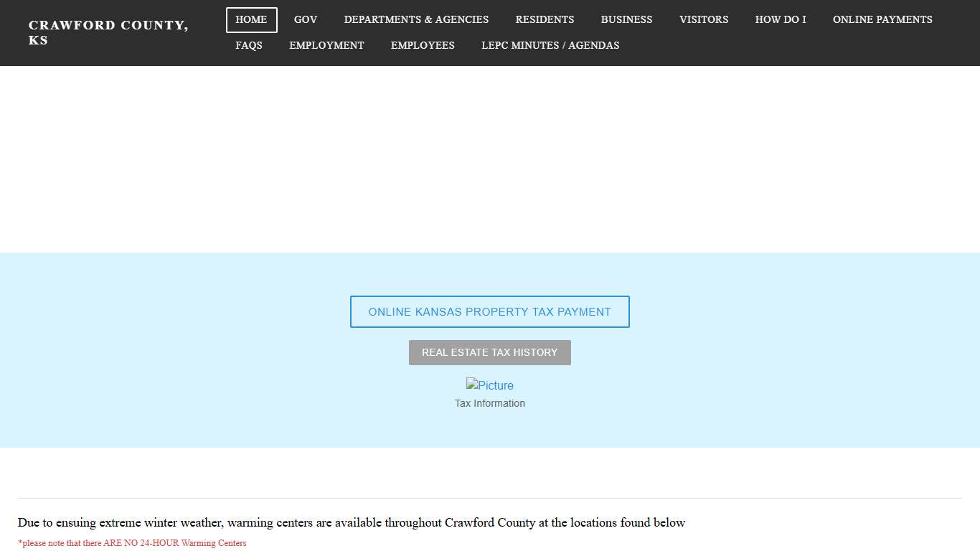Image resolution: width=980 pixels, height=551 pixels.
Task: Click the warming centers announcement heading
Action: (x=352, y=522)
